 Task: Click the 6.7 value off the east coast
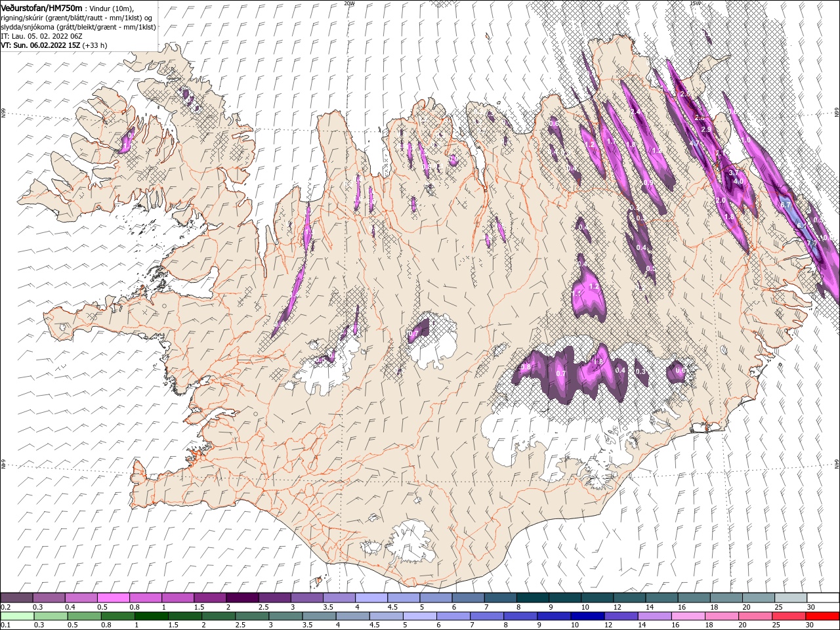tap(786, 205)
